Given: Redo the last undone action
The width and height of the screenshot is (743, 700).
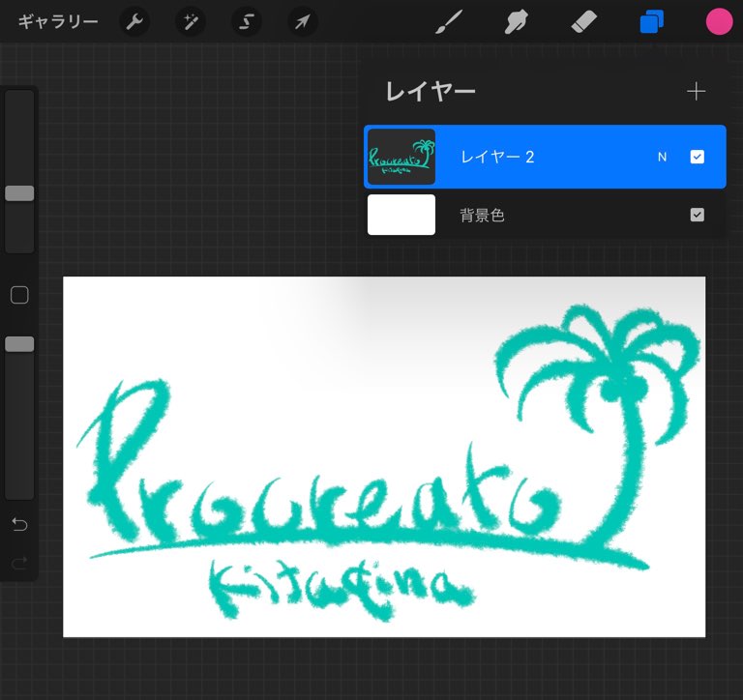Looking at the screenshot, I should [x=19, y=563].
